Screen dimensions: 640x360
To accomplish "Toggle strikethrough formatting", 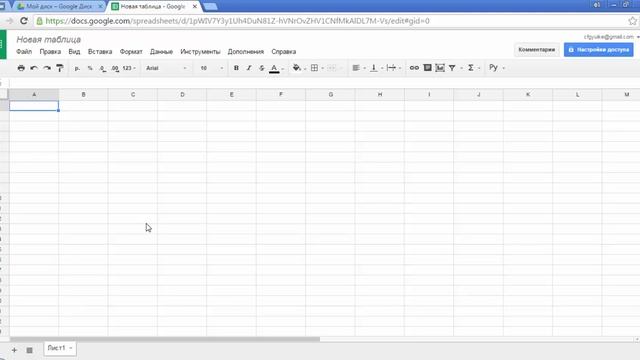I will pyautogui.click(x=262, y=68).
